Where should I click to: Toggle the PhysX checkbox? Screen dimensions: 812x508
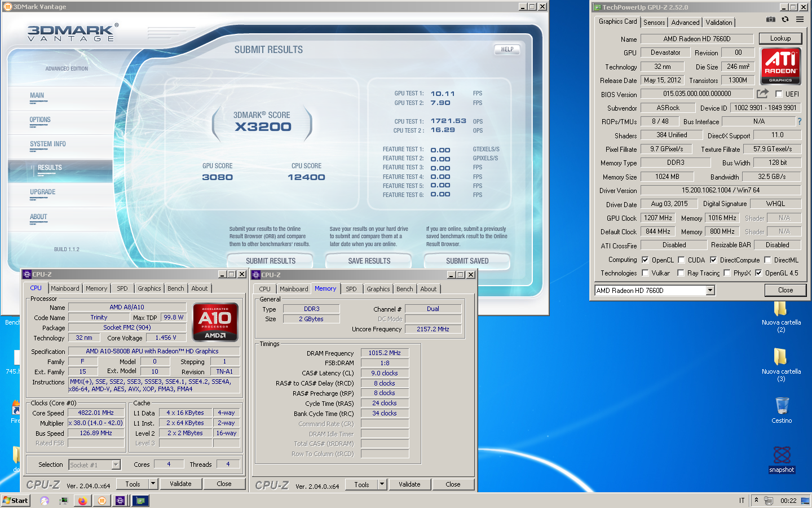tap(727, 273)
